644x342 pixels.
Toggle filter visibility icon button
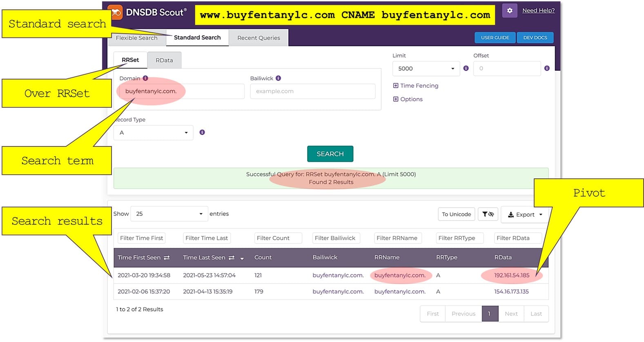pos(488,214)
